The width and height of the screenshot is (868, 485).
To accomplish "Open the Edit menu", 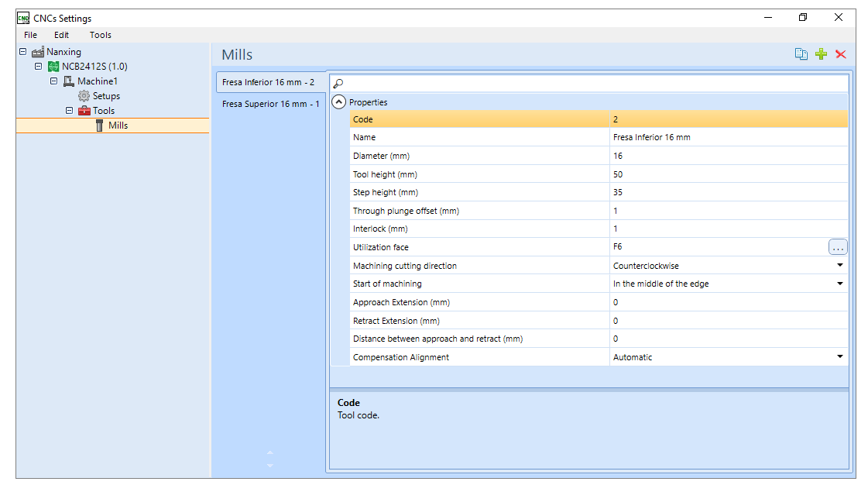I will coord(61,35).
